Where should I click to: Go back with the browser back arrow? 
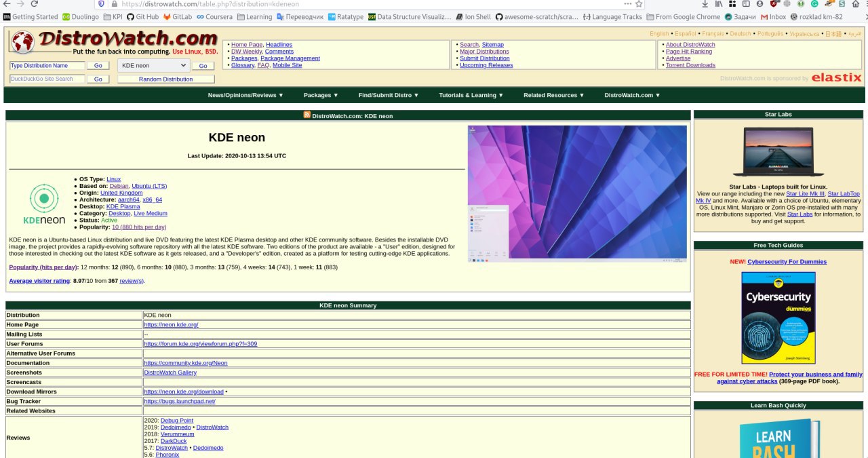tap(6, 3)
